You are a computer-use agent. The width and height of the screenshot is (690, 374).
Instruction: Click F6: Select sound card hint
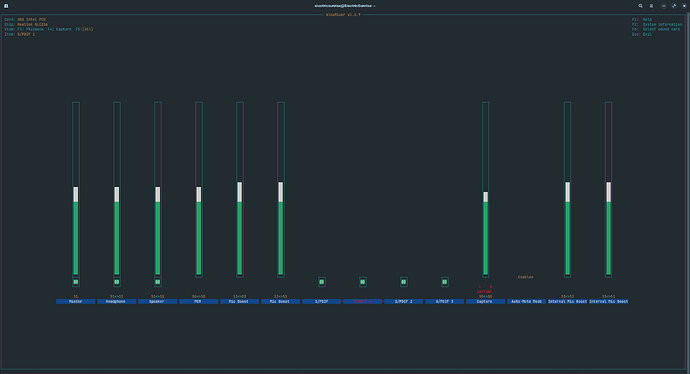coord(656,29)
